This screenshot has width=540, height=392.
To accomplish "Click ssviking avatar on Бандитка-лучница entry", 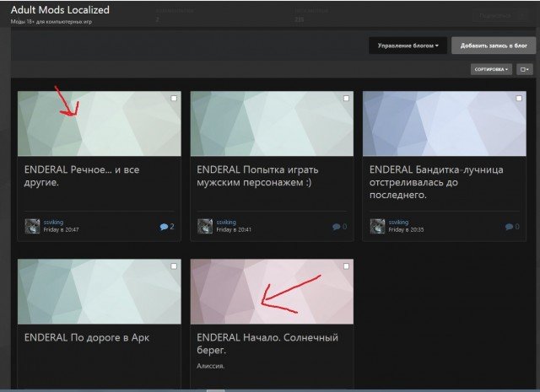I will [x=376, y=226].
